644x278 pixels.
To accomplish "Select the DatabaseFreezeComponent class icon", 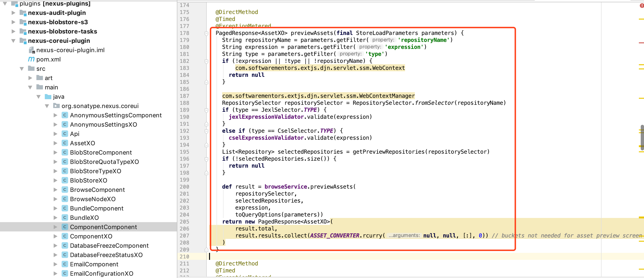I will pyautogui.click(x=64, y=245).
